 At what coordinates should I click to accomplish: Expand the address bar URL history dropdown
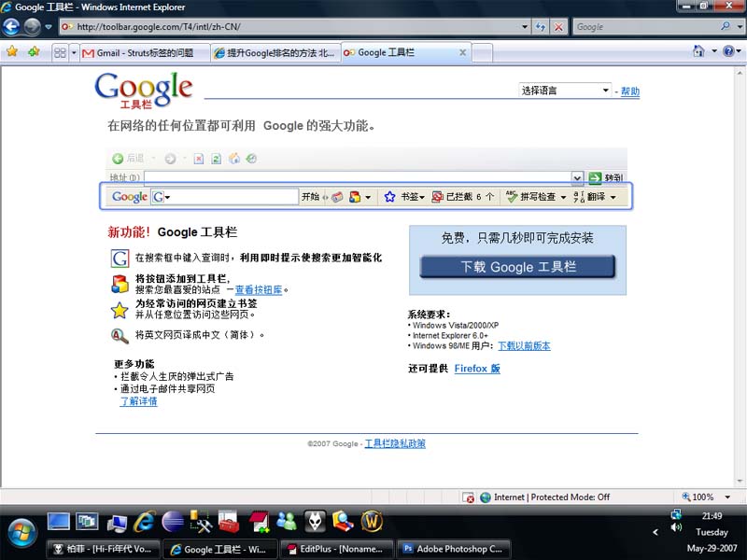tap(525, 27)
